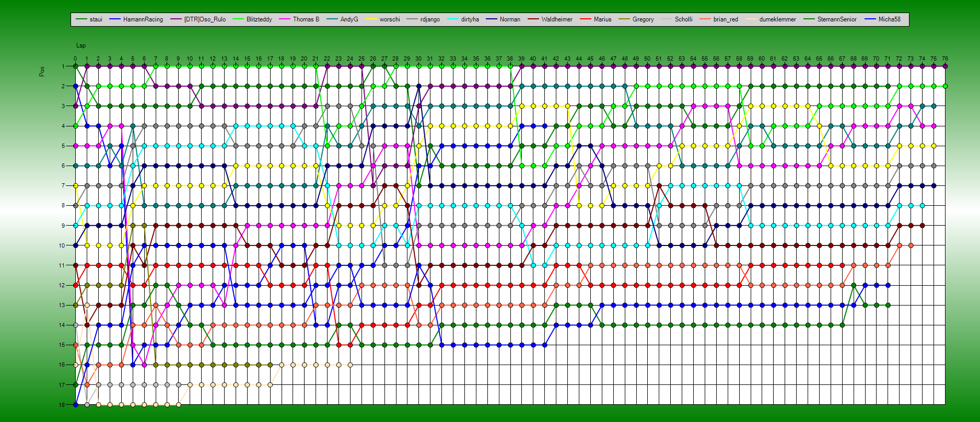Click position label 8 on the Pos axis
The height and width of the screenshot is (422, 980).
click(x=63, y=205)
